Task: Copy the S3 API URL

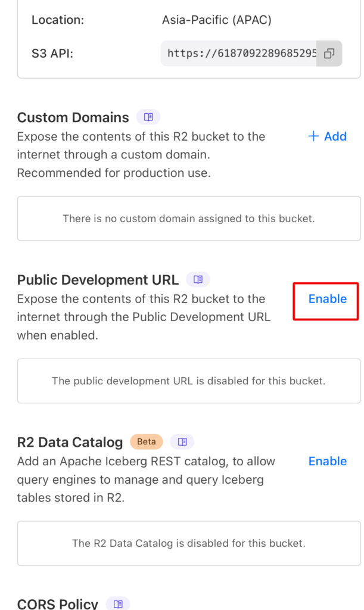Action: point(329,54)
